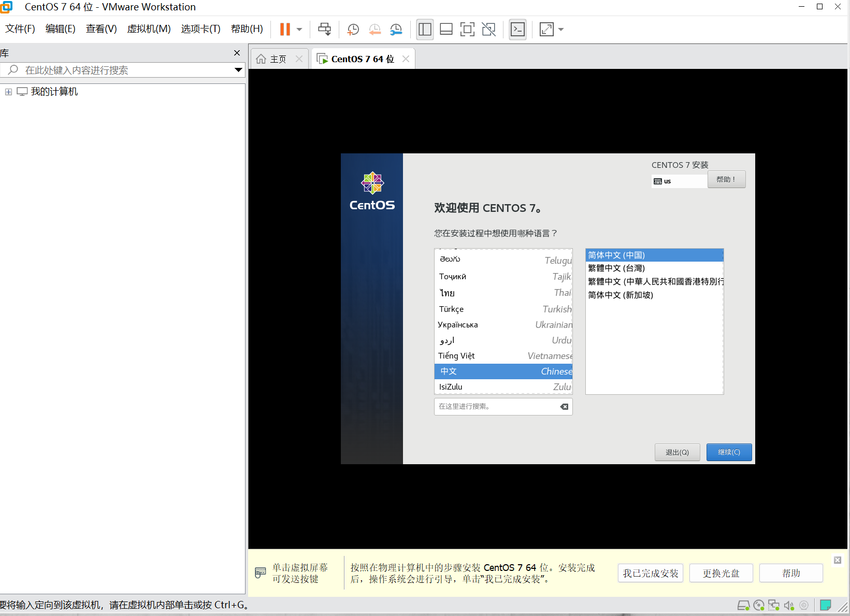The height and width of the screenshot is (616, 850).
Task: Enter full screen mode
Action: coord(468,29)
